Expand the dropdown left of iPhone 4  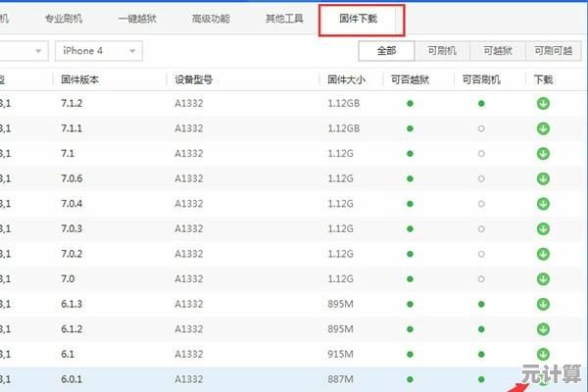24,51
